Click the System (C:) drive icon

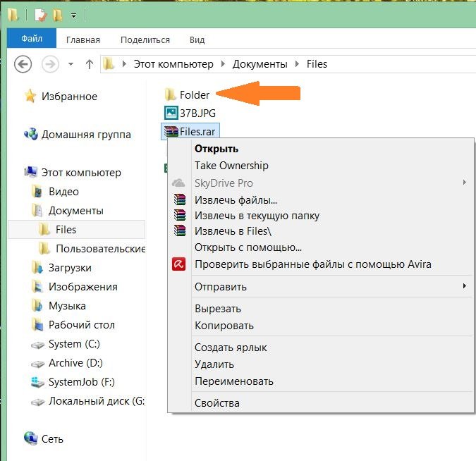(x=37, y=345)
